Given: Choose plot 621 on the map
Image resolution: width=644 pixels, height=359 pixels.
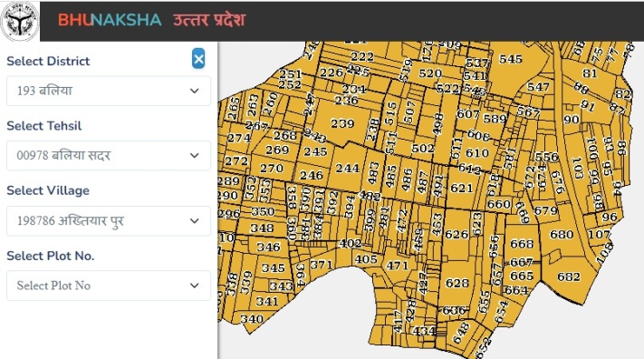Looking at the screenshot, I should coord(462,188).
